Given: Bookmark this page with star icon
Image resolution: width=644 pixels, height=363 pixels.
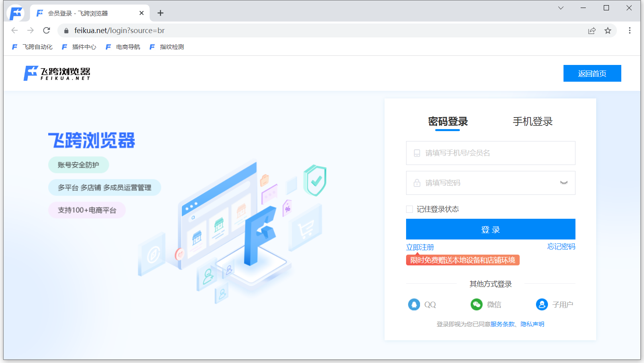Looking at the screenshot, I should point(608,31).
